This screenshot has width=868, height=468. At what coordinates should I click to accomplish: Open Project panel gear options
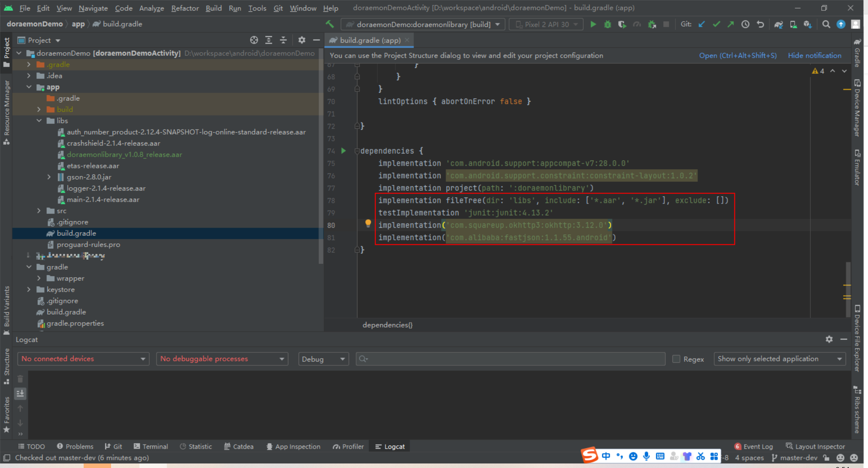[302, 40]
